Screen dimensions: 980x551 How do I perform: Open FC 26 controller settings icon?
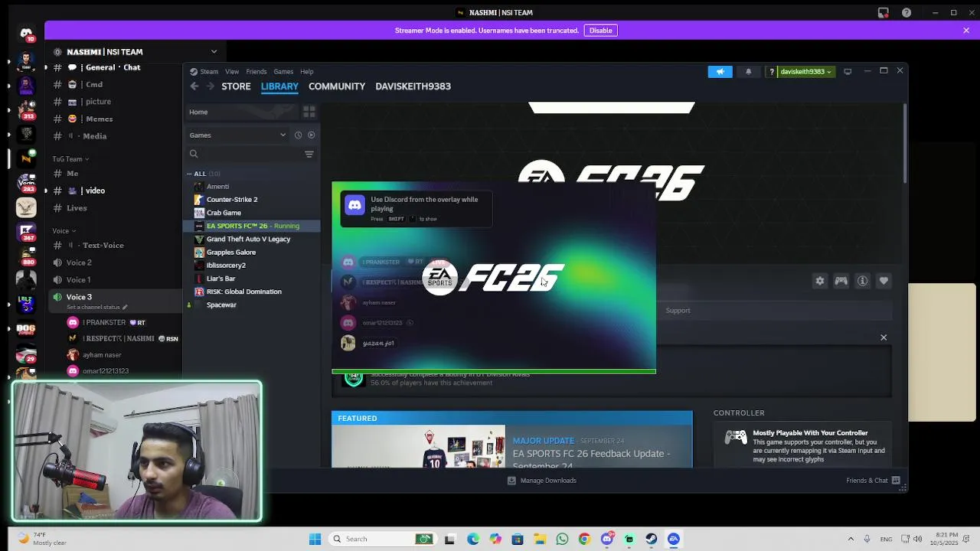tap(841, 281)
